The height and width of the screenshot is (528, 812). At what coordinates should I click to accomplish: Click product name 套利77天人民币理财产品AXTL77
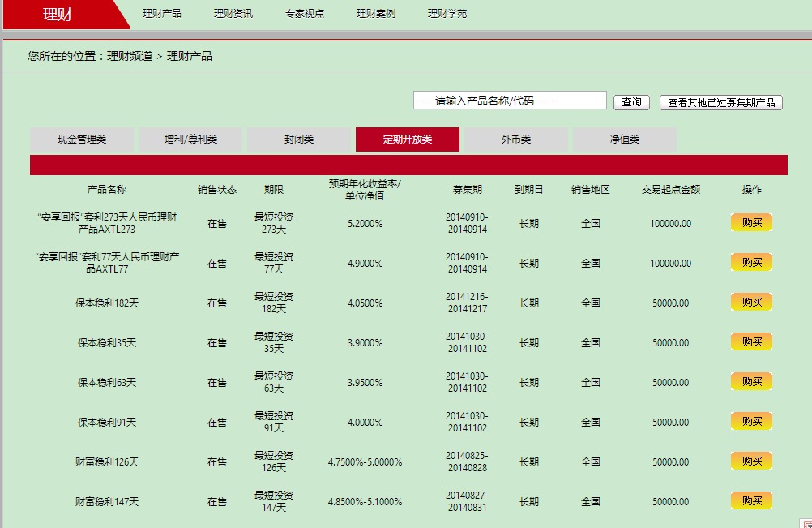(x=107, y=263)
